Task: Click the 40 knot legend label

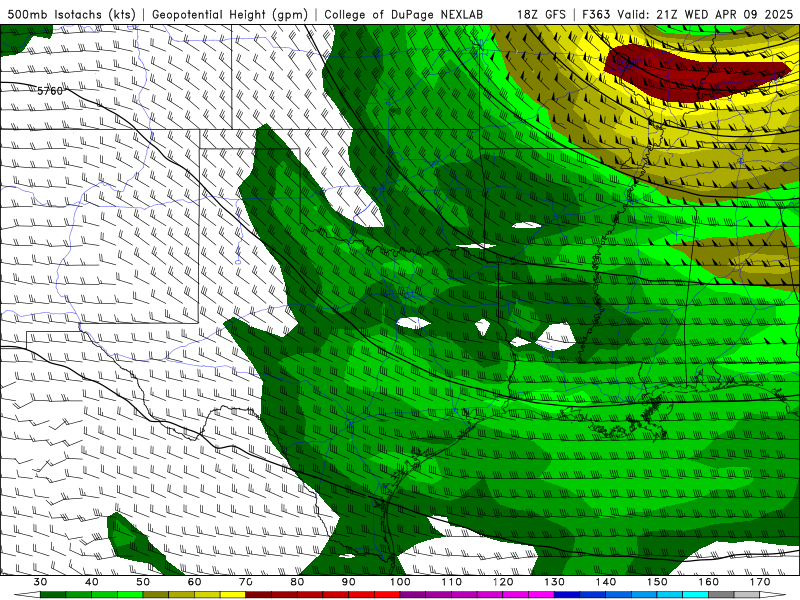Action: pyautogui.click(x=92, y=582)
